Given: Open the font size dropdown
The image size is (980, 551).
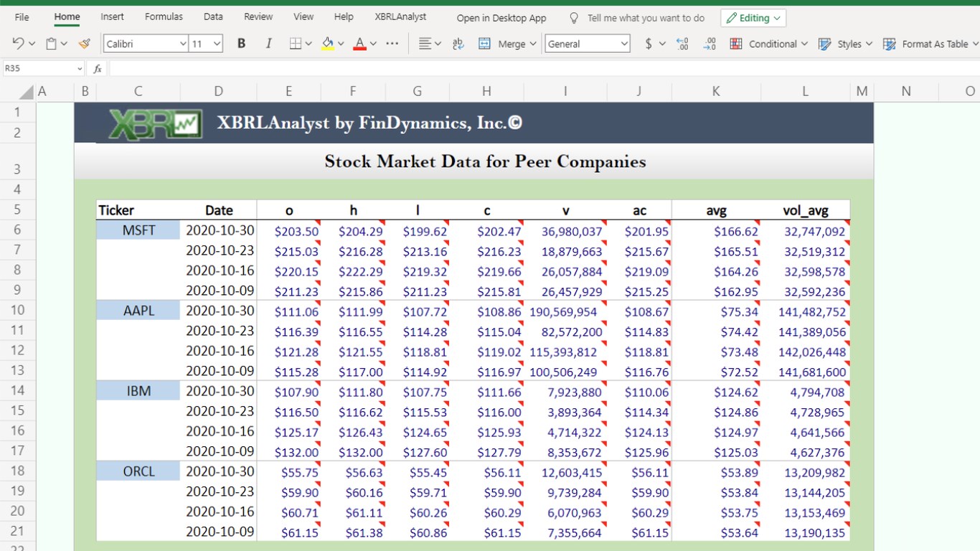Looking at the screenshot, I should click(217, 44).
